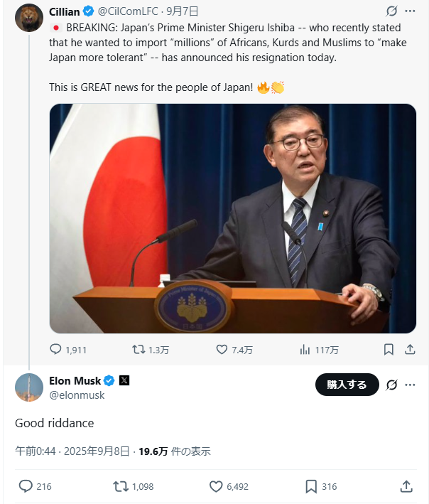429x504 pixels.
Task: Bookmark Elon Musk's post with 316 bookmarks
Action: click(311, 486)
